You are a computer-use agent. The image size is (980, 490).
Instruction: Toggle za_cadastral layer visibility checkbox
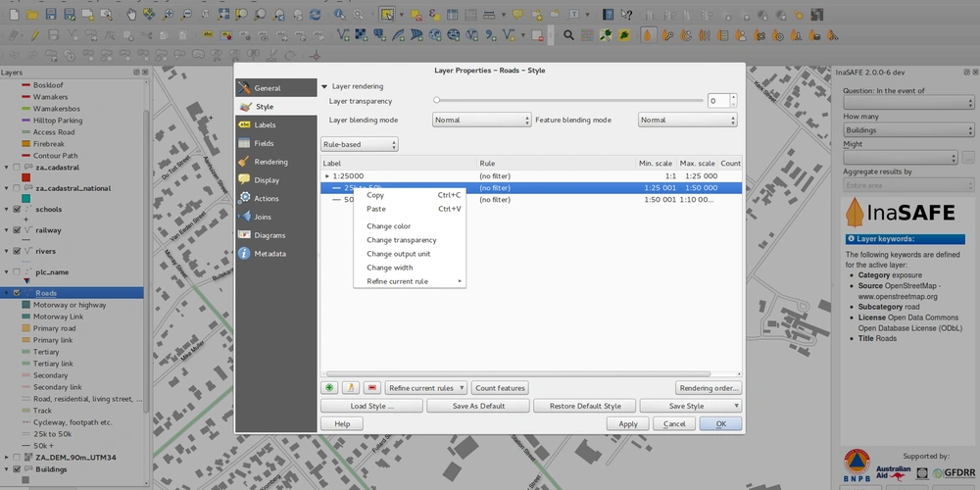(x=17, y=168)
